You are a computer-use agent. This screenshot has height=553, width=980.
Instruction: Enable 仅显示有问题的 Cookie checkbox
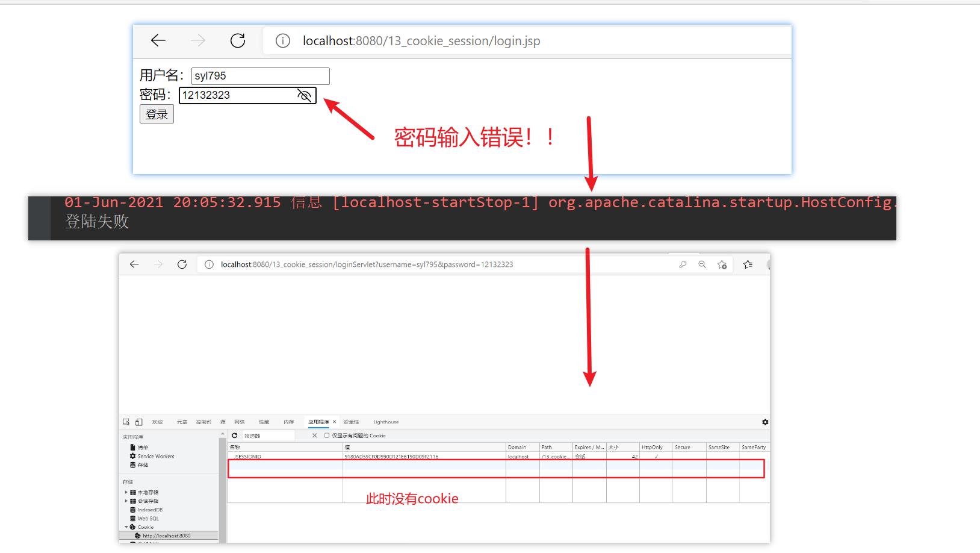(327, 436)
